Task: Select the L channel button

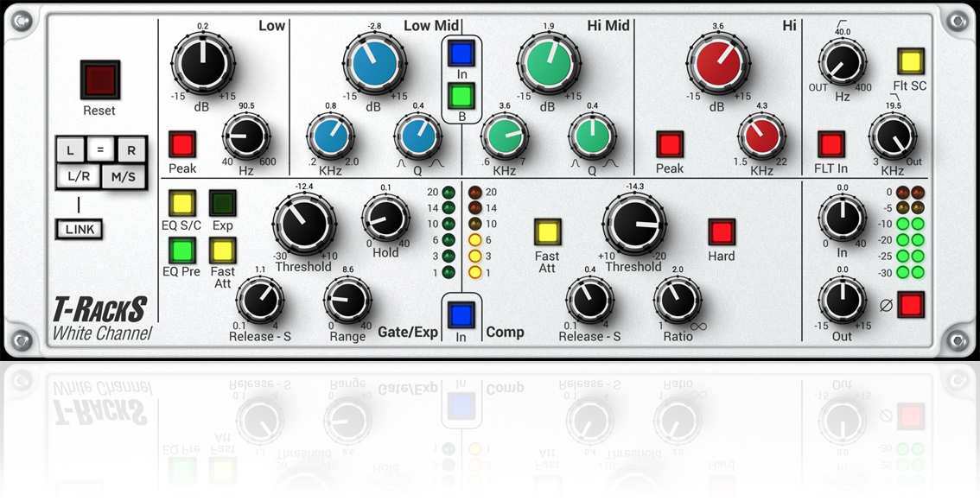Action: (x=71, y=150)
